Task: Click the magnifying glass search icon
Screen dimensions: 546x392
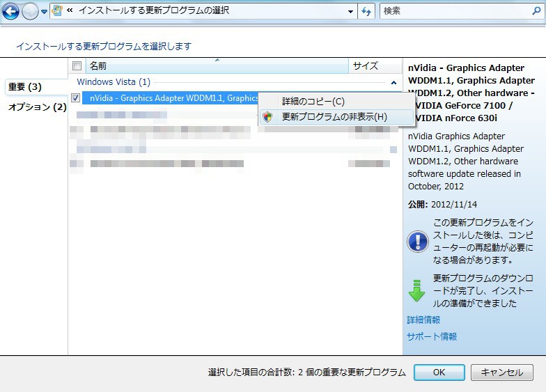Action: pyautogui.click(x=536, y=11)
